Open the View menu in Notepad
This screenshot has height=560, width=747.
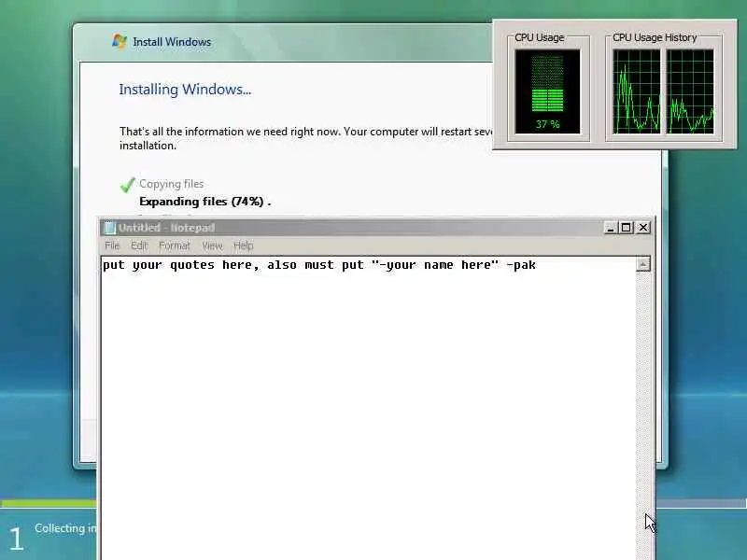(x=212, y=245)
